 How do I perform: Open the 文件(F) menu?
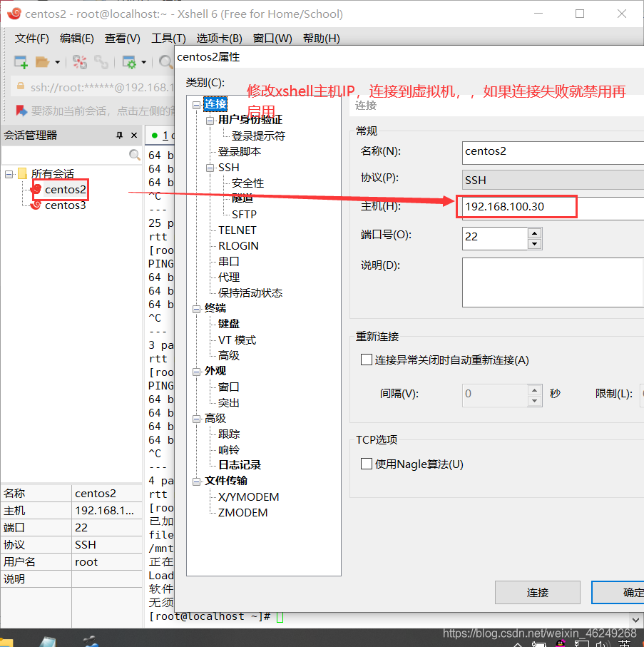point(32,39)
